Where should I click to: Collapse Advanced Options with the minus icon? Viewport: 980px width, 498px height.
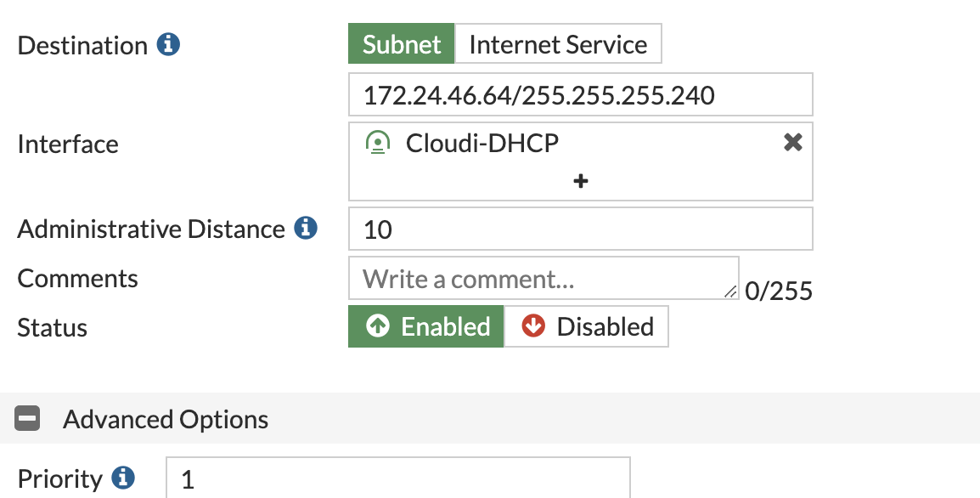(27, 419)
